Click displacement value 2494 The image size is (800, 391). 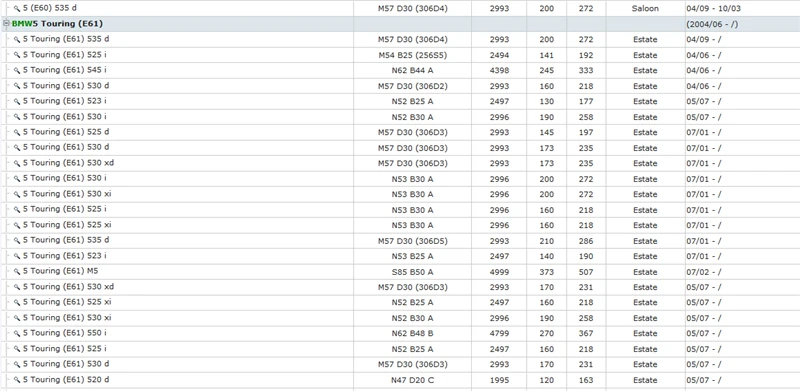tap(499, 55)
